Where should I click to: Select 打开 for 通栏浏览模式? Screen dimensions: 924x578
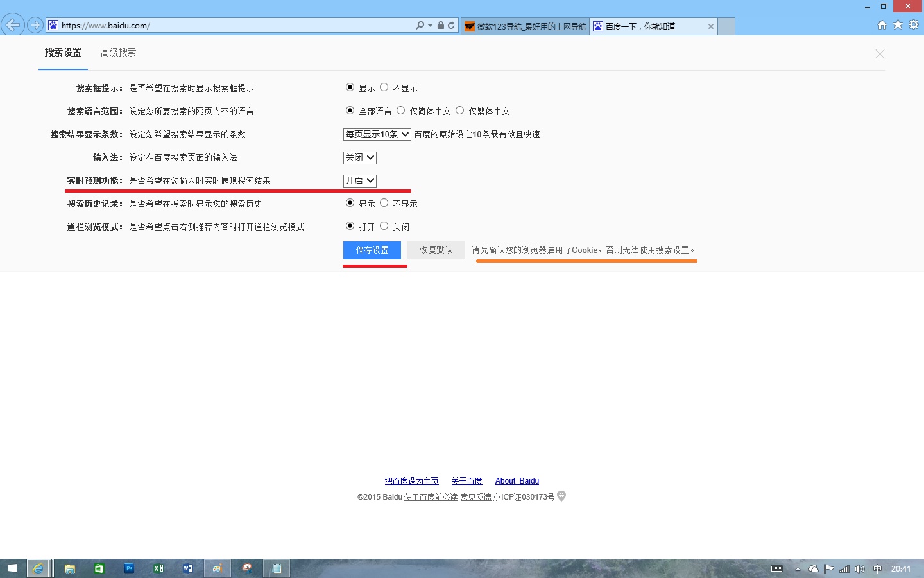350,226
